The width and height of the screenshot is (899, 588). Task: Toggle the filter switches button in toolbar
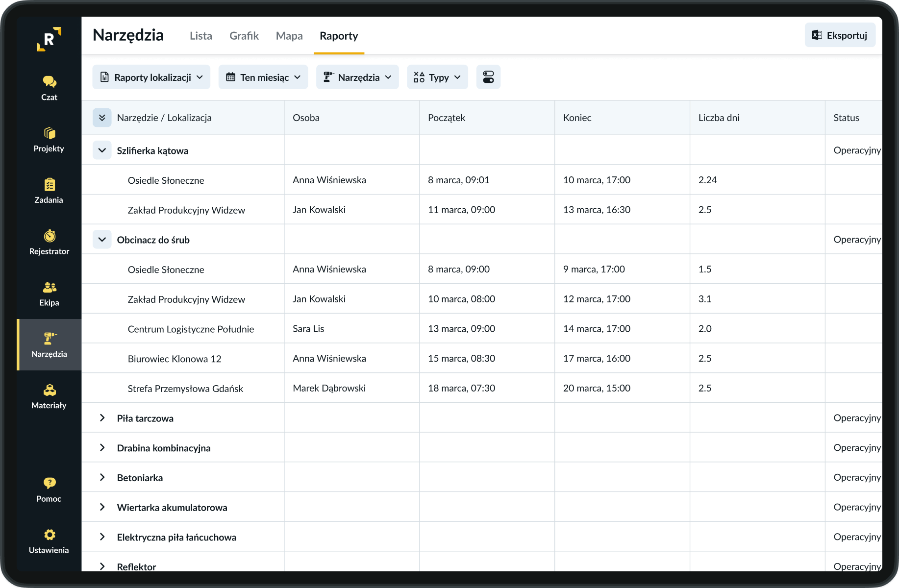tap(488, 77)
